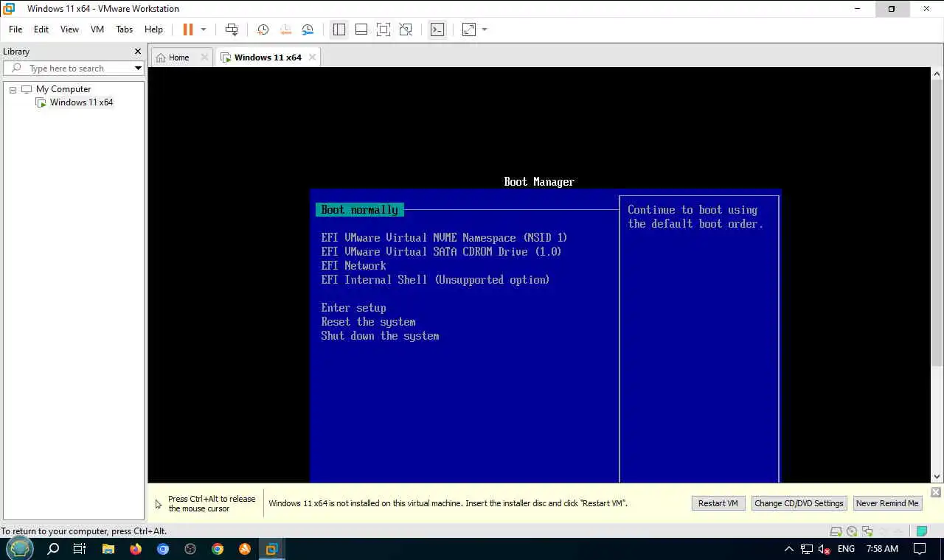Take a snapshot of this virtual machine
Image resolution: width=944 pixels, height=560 pixels.
click(263, 29)
